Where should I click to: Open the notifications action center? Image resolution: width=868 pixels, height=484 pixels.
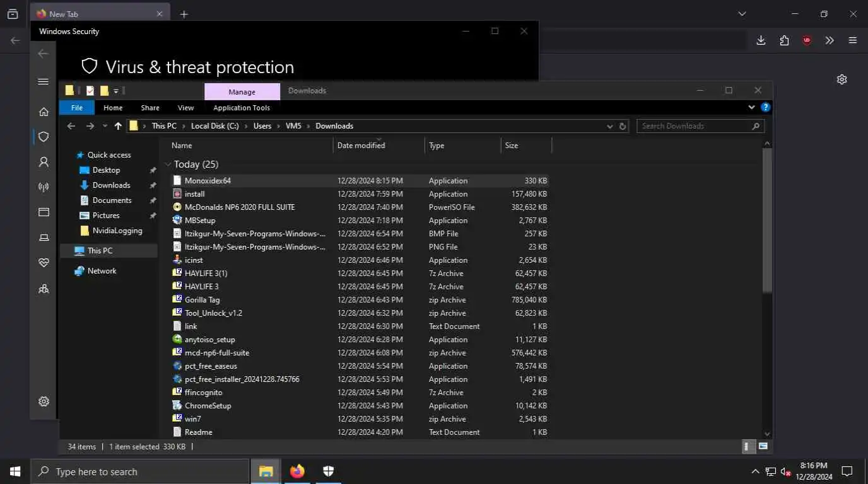pos(847,471)
